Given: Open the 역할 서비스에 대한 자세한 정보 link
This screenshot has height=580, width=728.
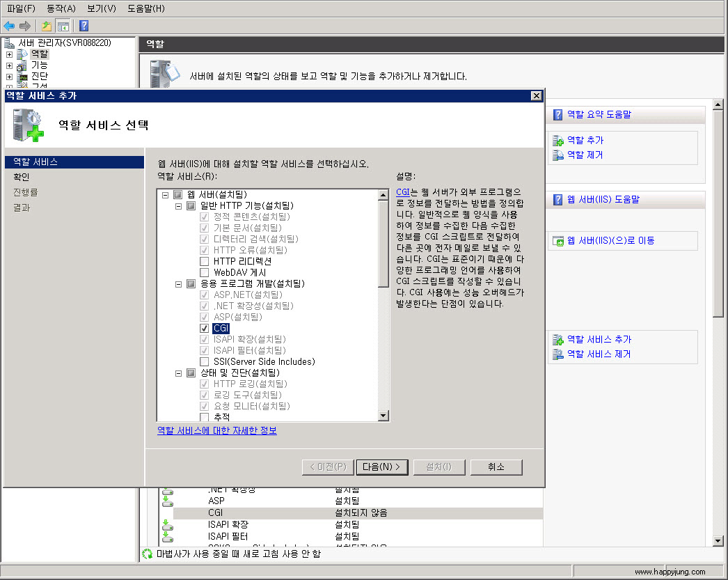Looking at the screenshot, I should pyautogui.click(x=217, y=430).
